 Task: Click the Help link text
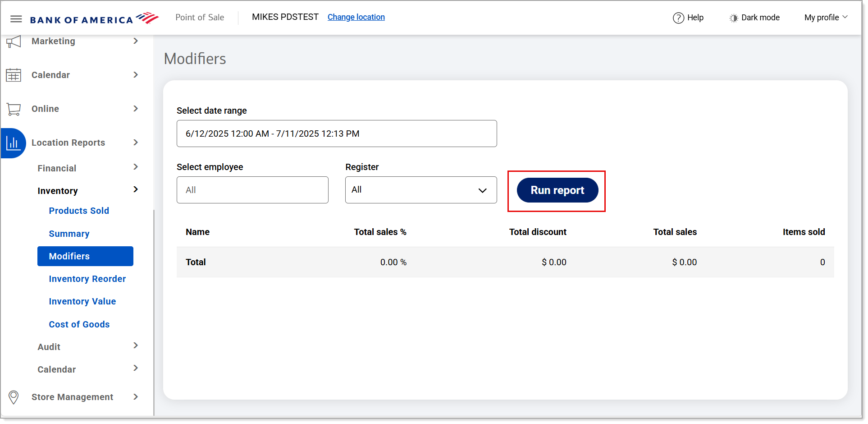coord(695,18)
